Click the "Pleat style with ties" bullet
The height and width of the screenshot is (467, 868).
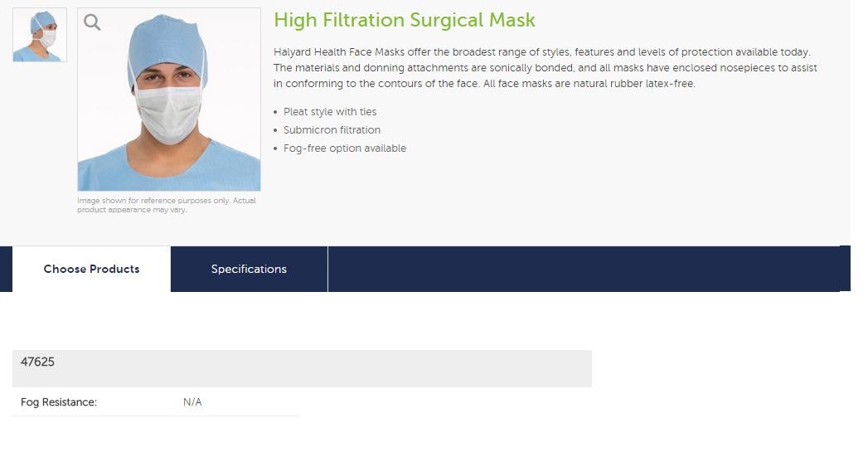click(x=330, y=112)
